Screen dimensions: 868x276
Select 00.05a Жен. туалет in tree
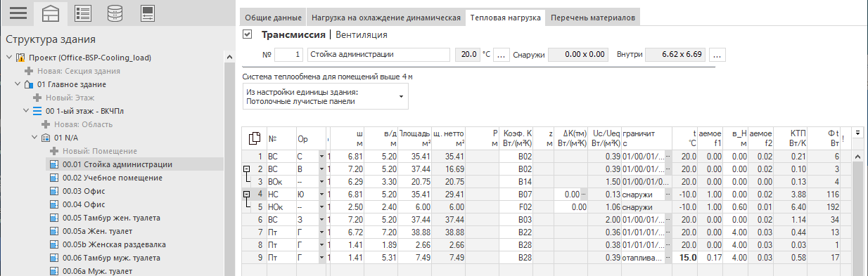[97, 231]
